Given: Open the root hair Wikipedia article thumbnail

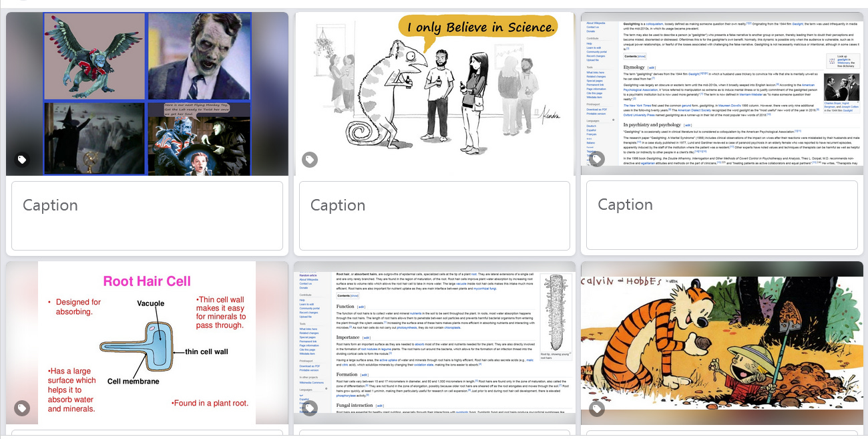Looking at the screenshot, I should [x=435, y=343].
